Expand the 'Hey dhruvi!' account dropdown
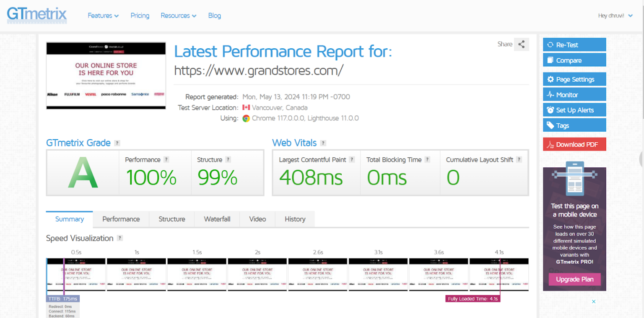The height and width of the screenshot is (318, 644). point(615,15)
